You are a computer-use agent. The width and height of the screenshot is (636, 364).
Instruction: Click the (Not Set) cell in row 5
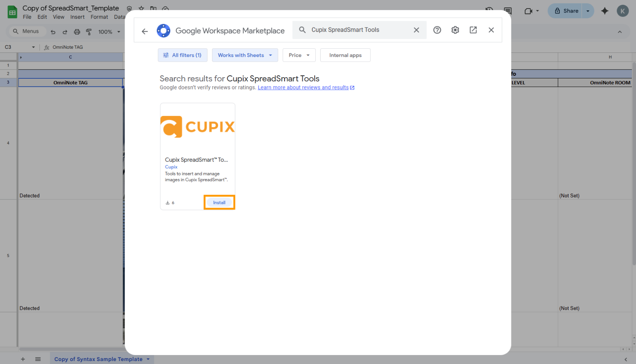595,256
